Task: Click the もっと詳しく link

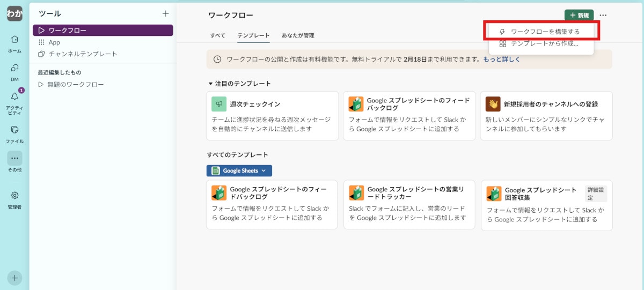Action: point(501,60)
